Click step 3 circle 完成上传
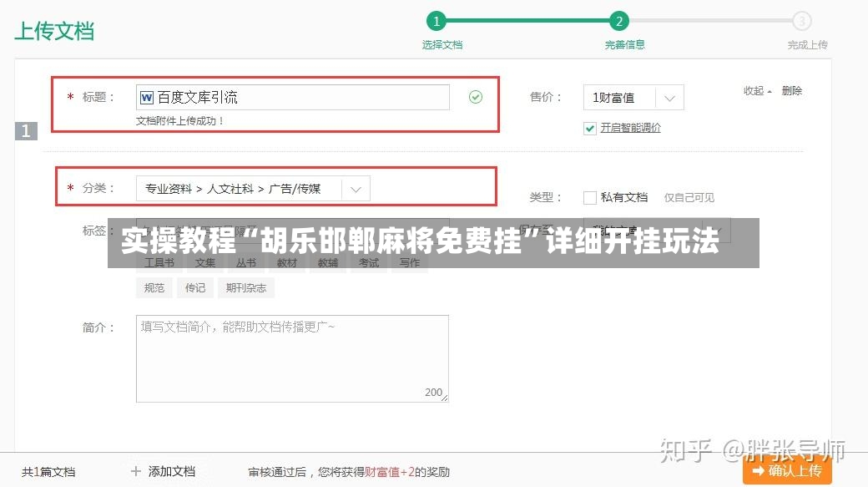 (801, 22)
